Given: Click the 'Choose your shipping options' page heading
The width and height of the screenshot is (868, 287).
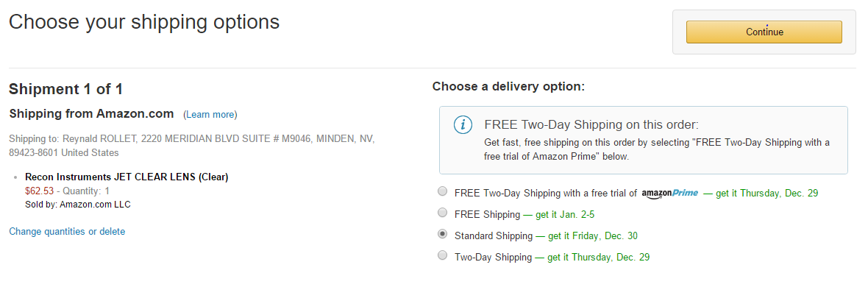Looking at the screenshot, I should pos(144,21).
